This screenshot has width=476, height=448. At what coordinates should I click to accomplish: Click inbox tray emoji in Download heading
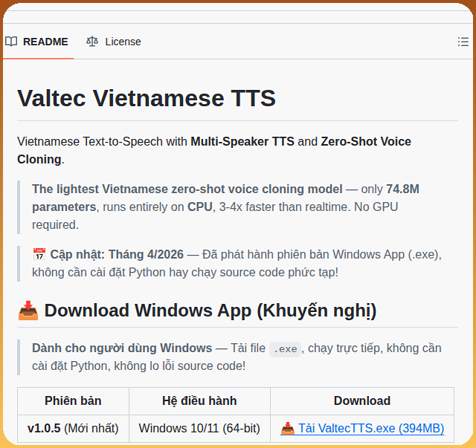tap(28, 311)
